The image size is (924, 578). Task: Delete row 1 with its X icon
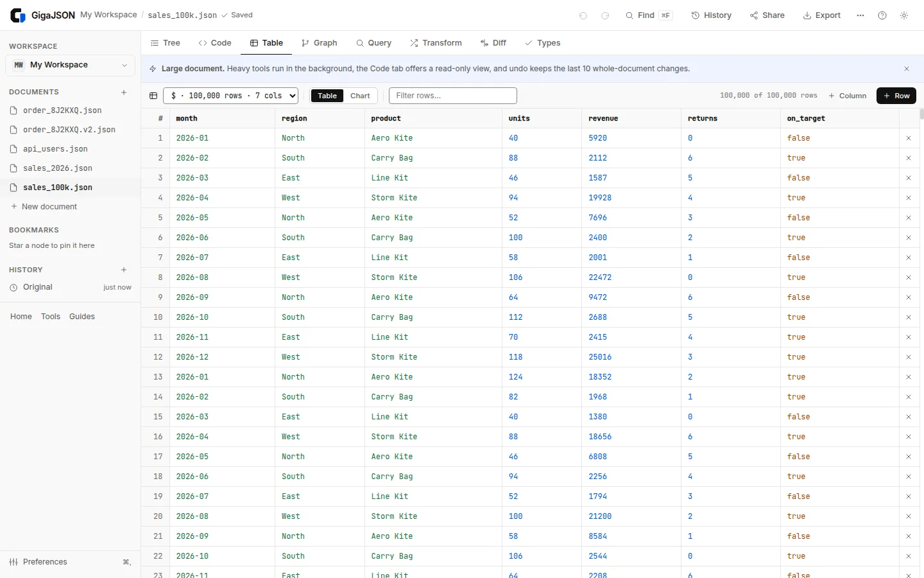[909, 138]
